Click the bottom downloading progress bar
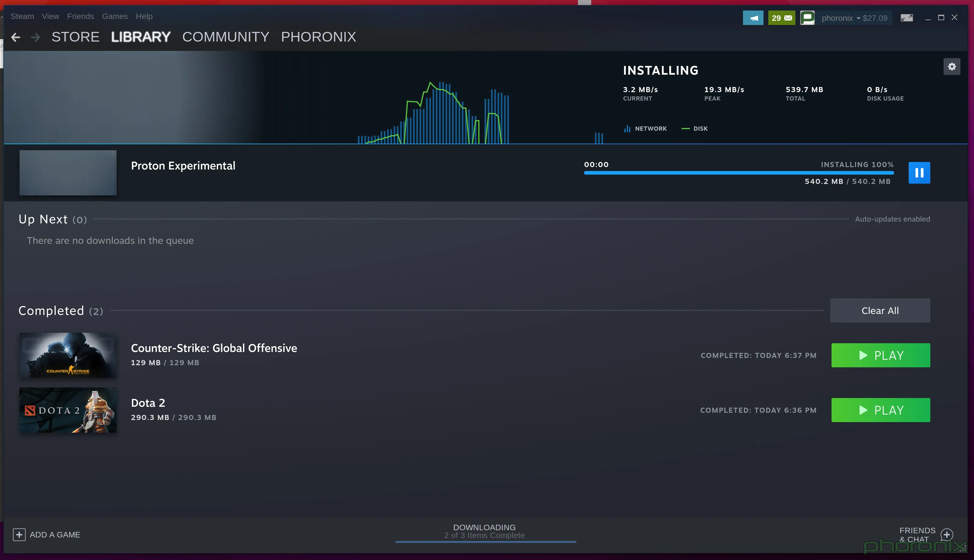Image resolution: width=974 pixels, height=560 pixels. (x=485, y=542)
